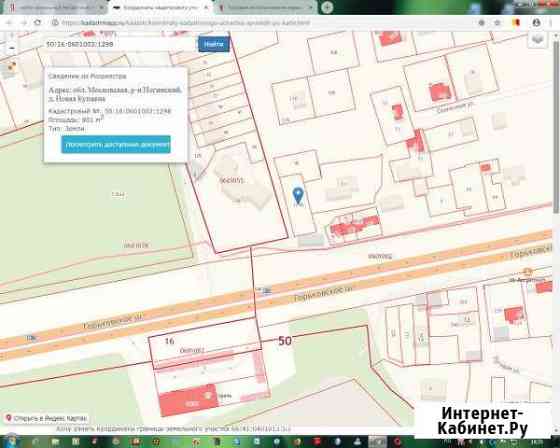Open the browser profile icon
This screenshot has height=448, width=560.
(x=536, y=23)
